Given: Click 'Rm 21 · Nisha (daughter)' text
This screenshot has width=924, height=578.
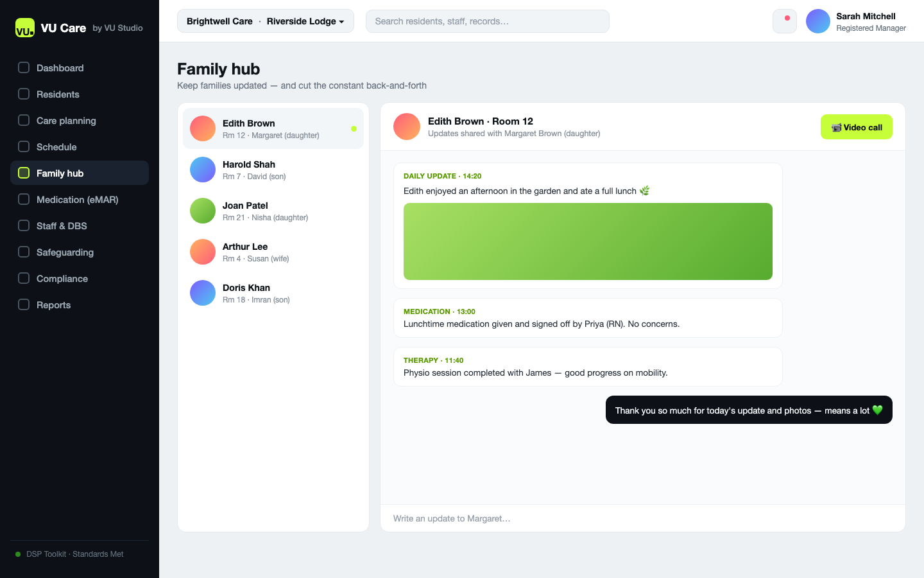Looking at the screenshot, I should coord(265,218).
